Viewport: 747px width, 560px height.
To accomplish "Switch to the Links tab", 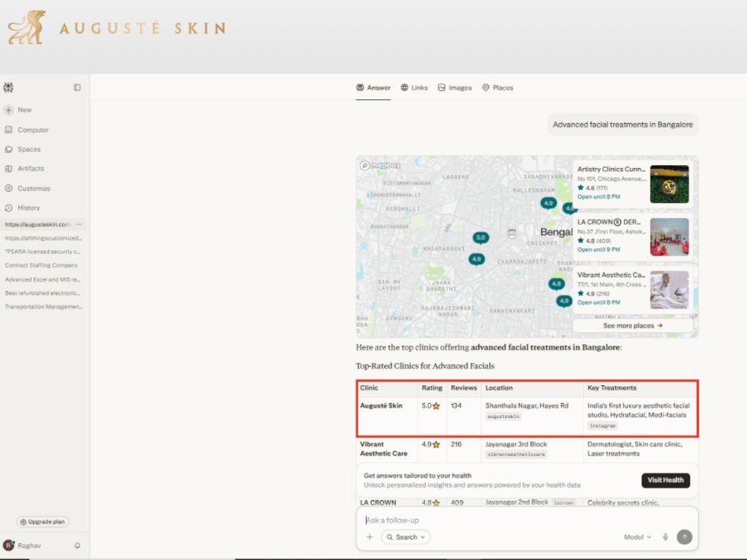I will coord(415,87).
